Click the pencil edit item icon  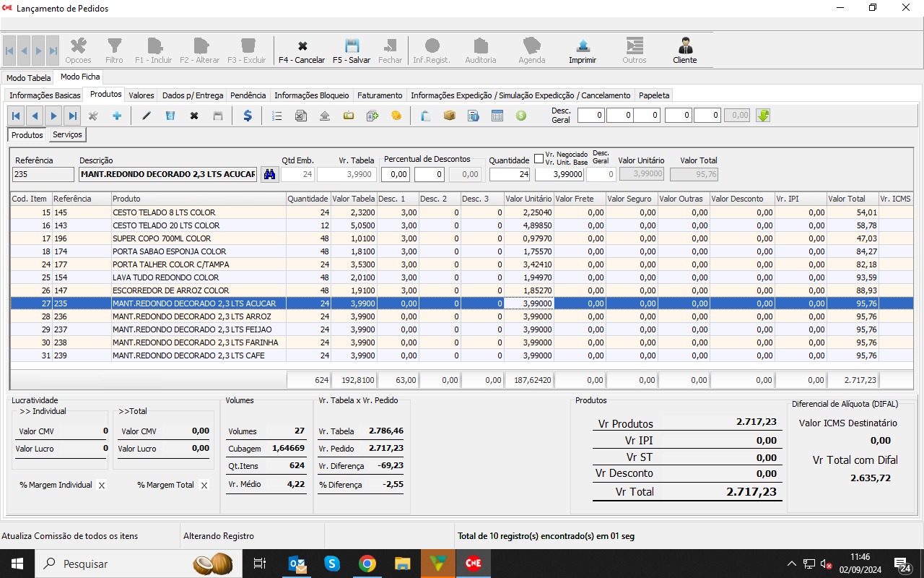(x=147, y=116)
